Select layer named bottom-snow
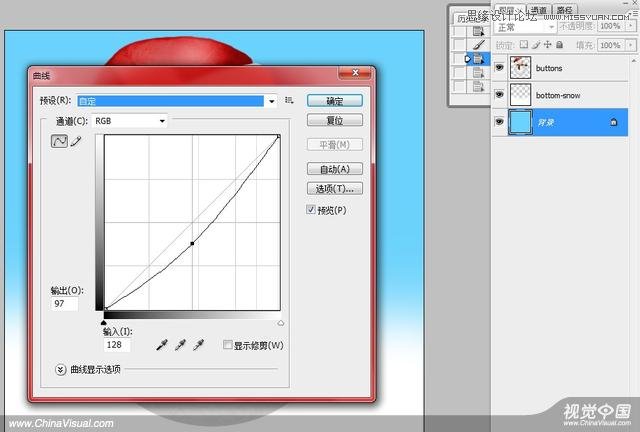The height and width of the screenshot is (432, 640). click(x=558, y=95)
